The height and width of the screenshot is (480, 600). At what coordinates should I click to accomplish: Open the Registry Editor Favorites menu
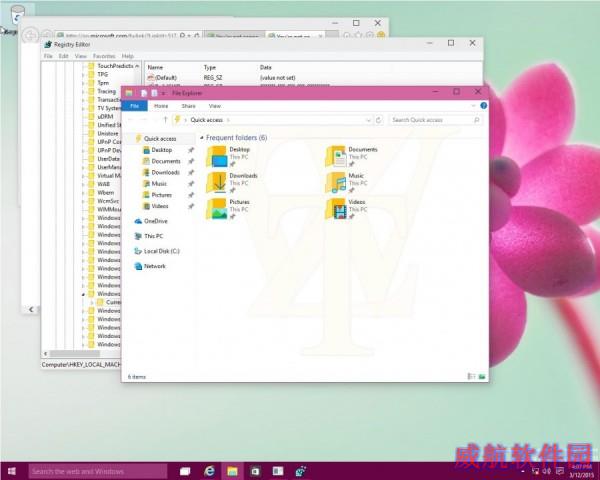104,56
